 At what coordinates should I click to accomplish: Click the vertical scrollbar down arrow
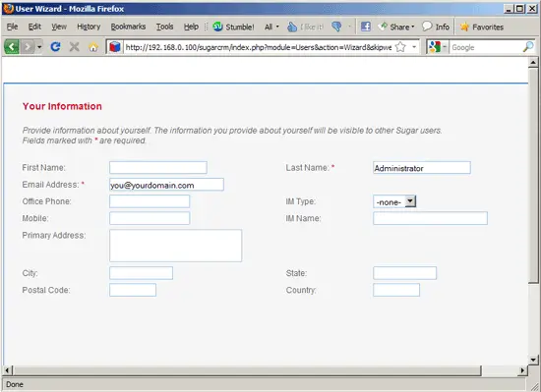click(x=533, y=361)
